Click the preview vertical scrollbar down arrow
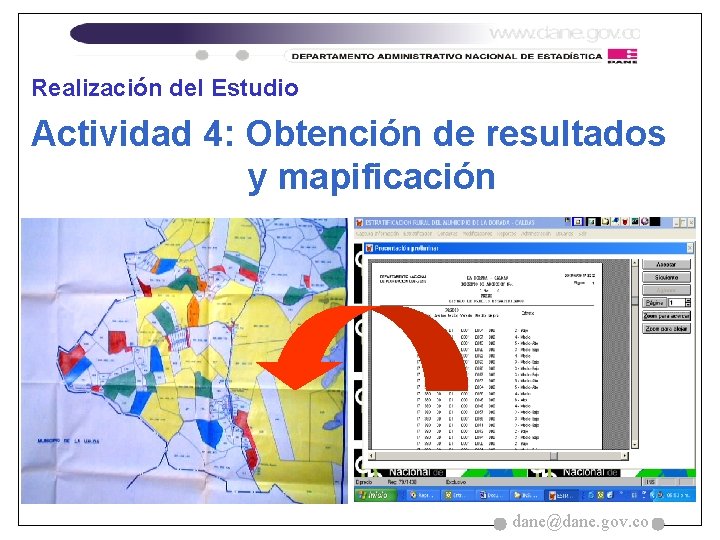 [635, 444]
